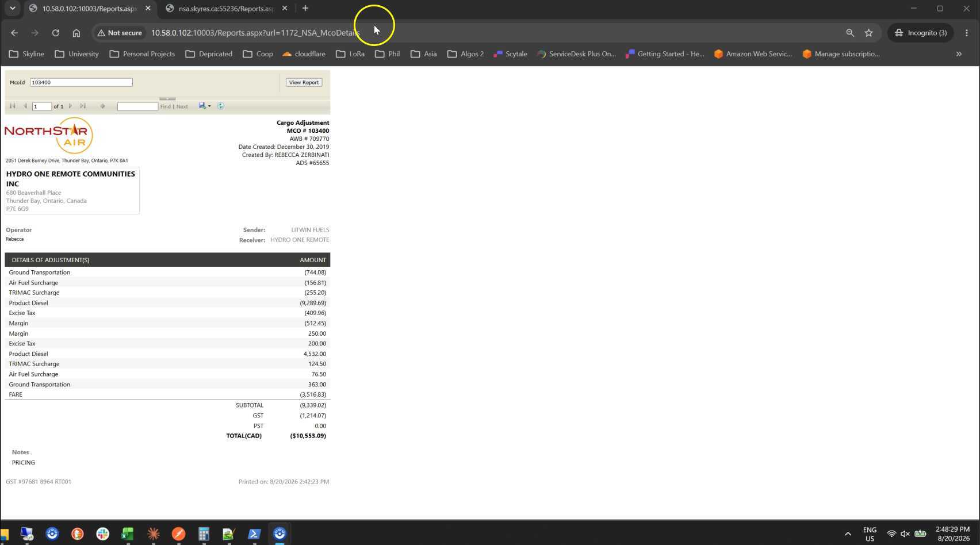Show hidden system tray icons
This screenshot has width=980, height=545.
(x=848, y=534)
